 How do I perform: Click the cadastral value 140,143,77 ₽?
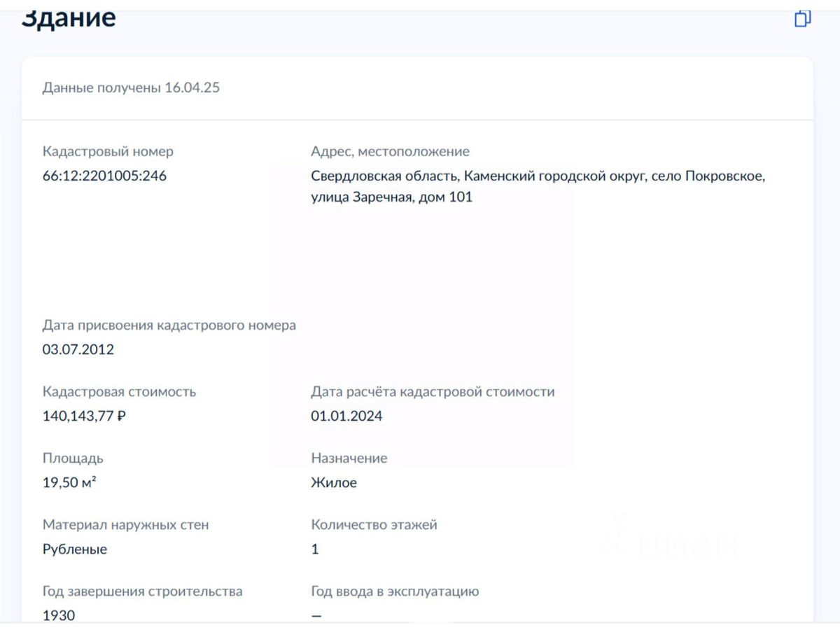click(84, 416)
